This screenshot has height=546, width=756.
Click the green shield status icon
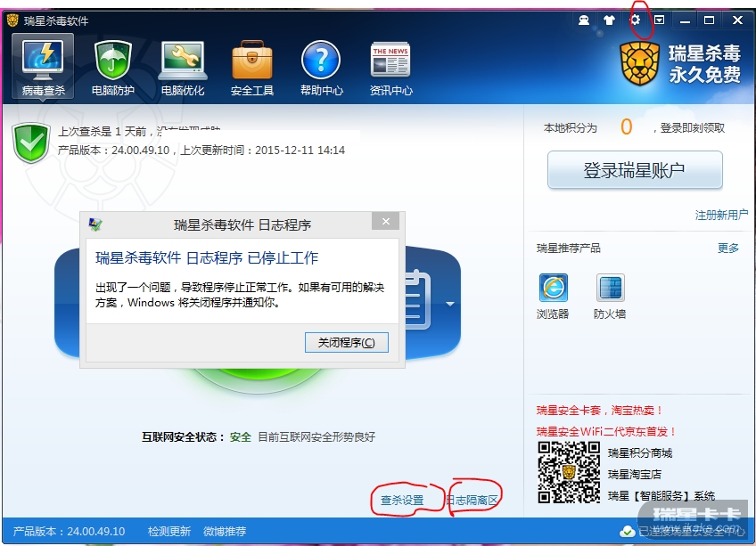coord(31,143)
